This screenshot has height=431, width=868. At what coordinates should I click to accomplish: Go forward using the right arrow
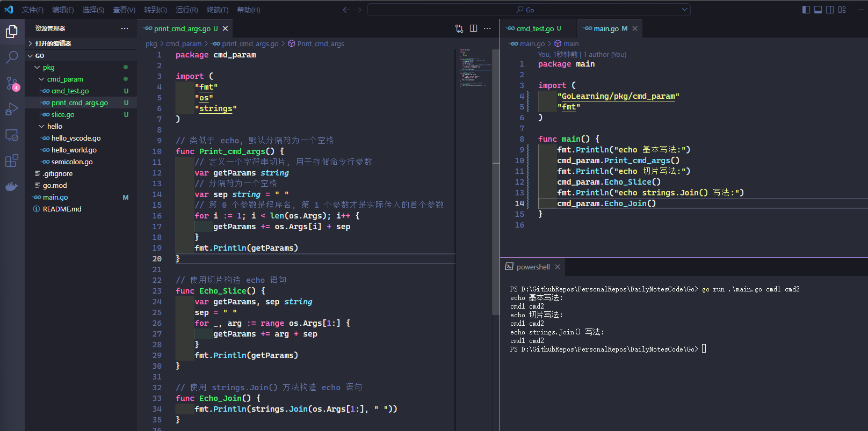(x=358, y=10)
